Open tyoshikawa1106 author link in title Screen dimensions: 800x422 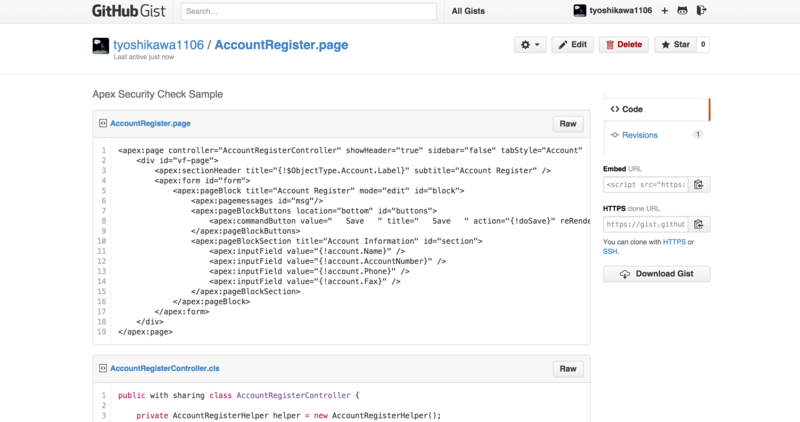tap(158, 45)
